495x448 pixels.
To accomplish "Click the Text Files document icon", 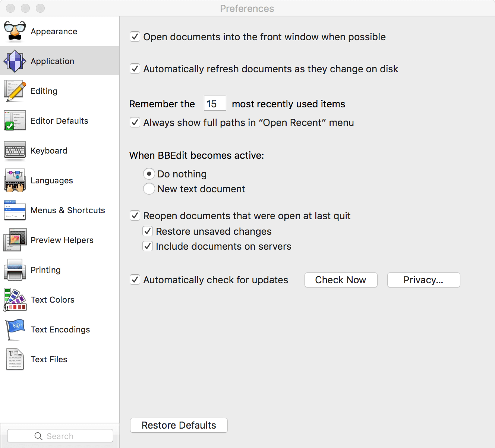I will pyautogui.click(x=15, y=359).
